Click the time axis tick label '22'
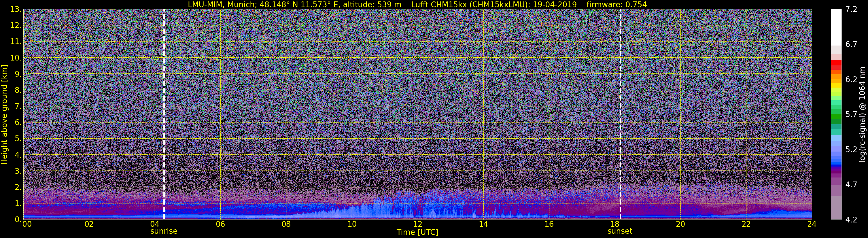 coord(746,224)
